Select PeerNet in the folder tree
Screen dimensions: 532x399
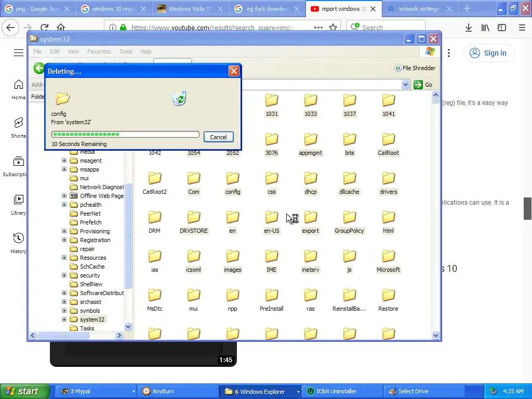90,214
